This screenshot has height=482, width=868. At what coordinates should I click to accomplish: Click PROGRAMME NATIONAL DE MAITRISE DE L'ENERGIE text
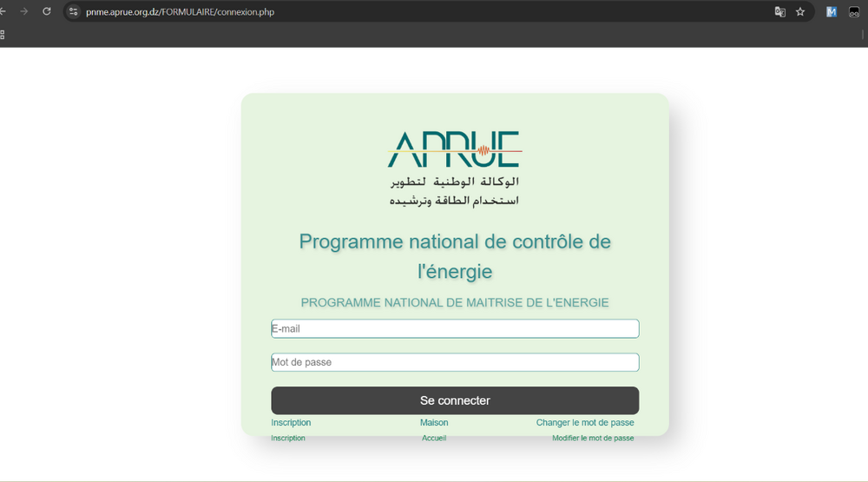coord(455,302)
